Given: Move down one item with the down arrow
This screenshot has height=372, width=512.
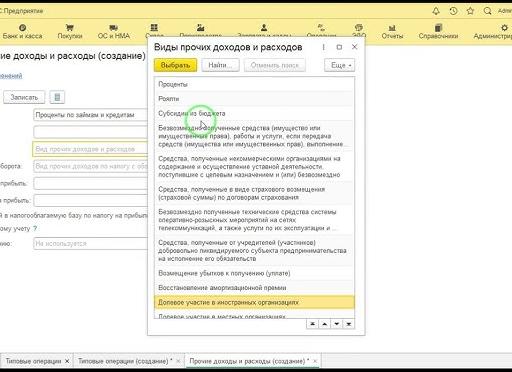Looking at the screenshot, I should [x=337, y=324].
